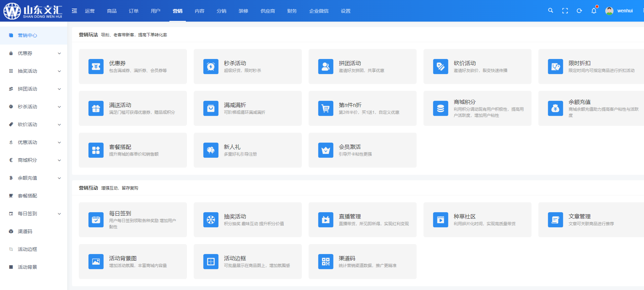This screenshot has height=290, width=644.
Task: Expand 优惠活动 sidebar chevron
Action: pos(59,142)
